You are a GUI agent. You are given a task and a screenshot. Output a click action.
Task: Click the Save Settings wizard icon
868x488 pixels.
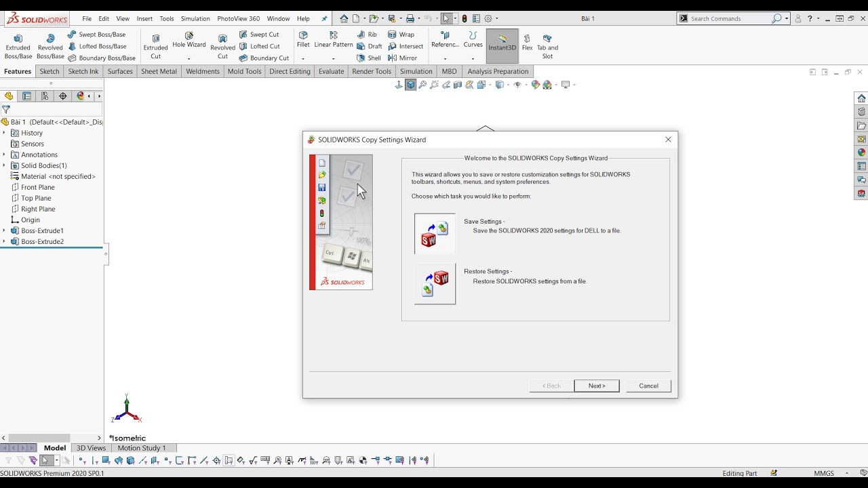435,233
